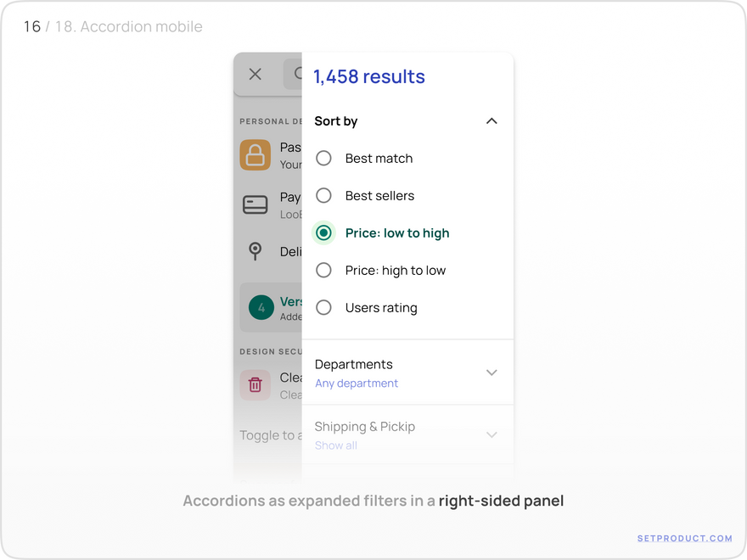Viewport: 747px width, 560px height.
Task: Open the SETPRODUCT.COM link
Action: [684, 539]
